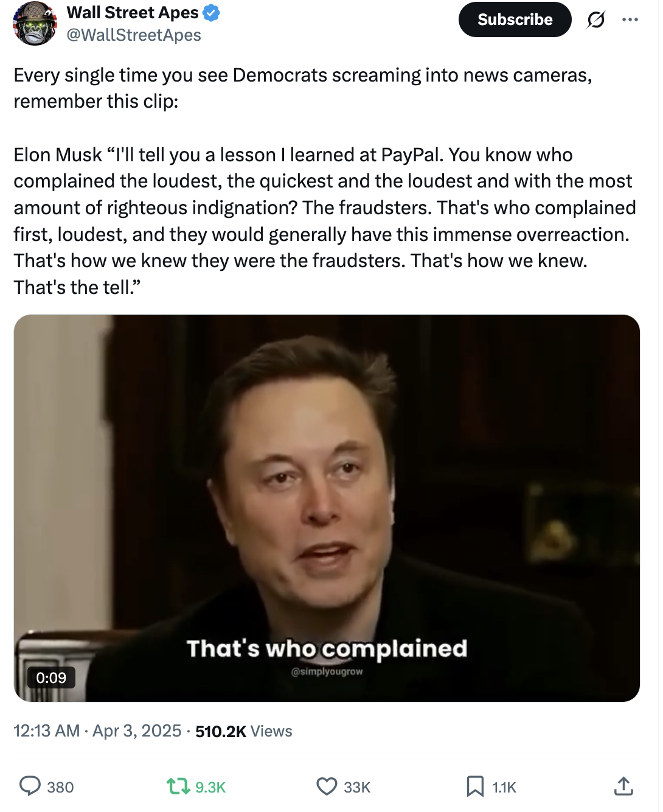Click the 380 replies count
The image size is (663, 812).
[x=60, y=788]
